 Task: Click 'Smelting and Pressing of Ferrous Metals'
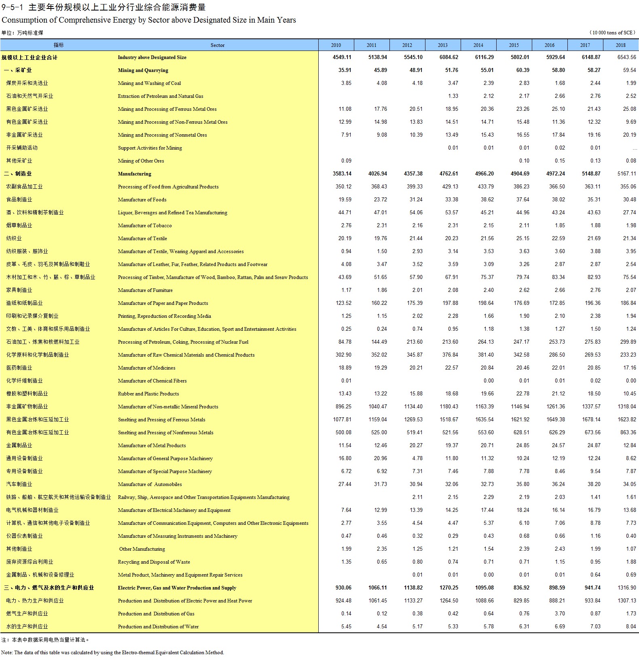tap(161, 420)
